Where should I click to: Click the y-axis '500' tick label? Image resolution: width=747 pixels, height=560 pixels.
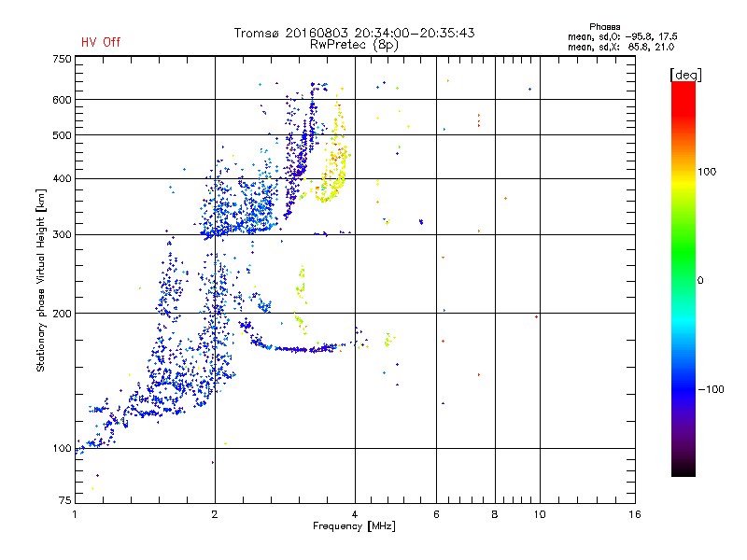pyautogui.click(x=62, y=135)
